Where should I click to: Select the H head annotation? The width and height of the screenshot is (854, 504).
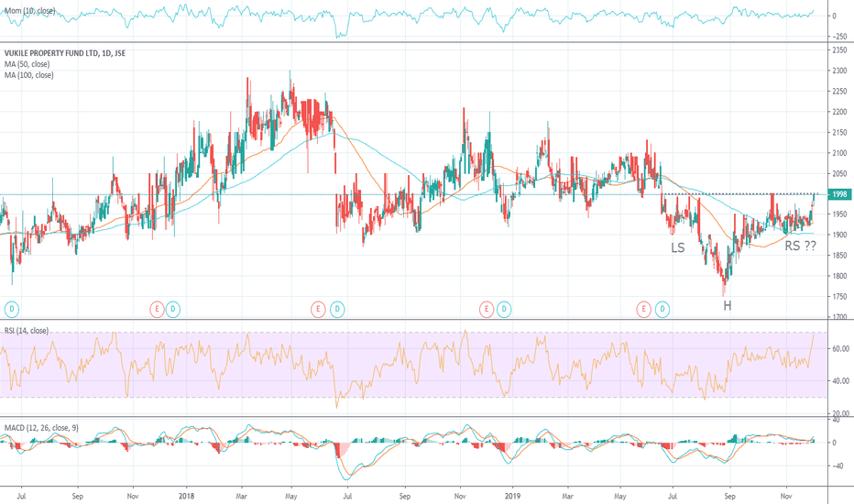[x=728, y=306]
